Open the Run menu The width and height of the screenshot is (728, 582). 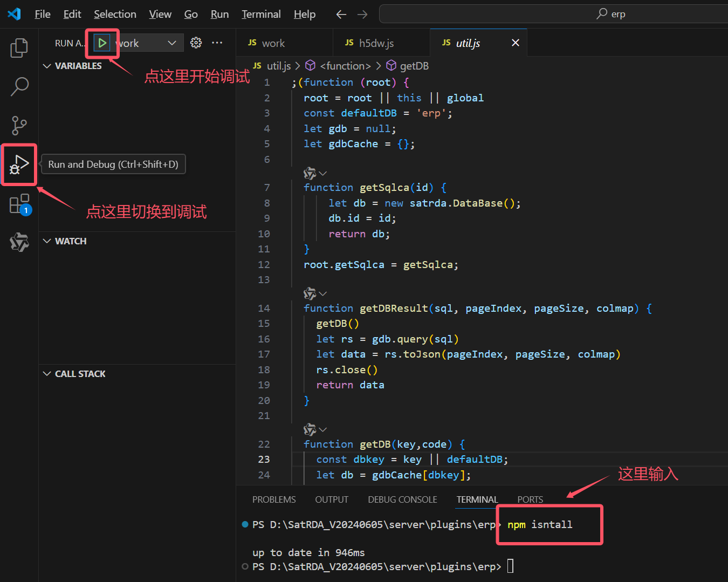click(219, 14)
